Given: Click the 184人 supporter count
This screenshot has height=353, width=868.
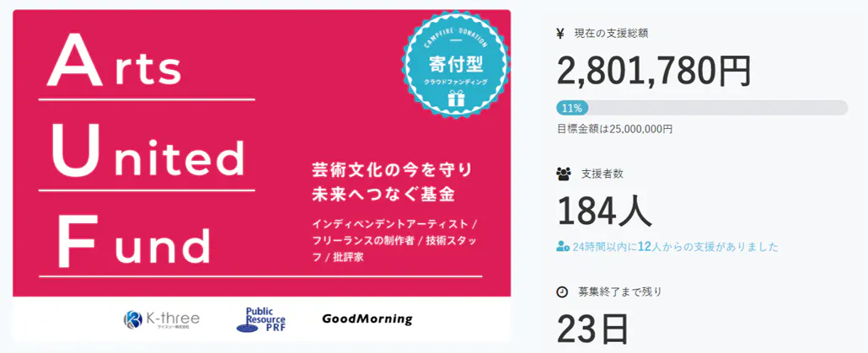Looking at the screenshot, I should coord(603,211).
